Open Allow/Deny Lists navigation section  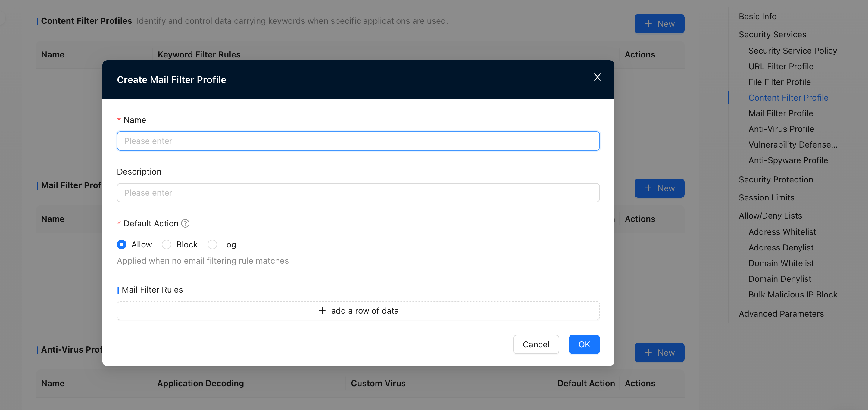(x=770, y=216)
